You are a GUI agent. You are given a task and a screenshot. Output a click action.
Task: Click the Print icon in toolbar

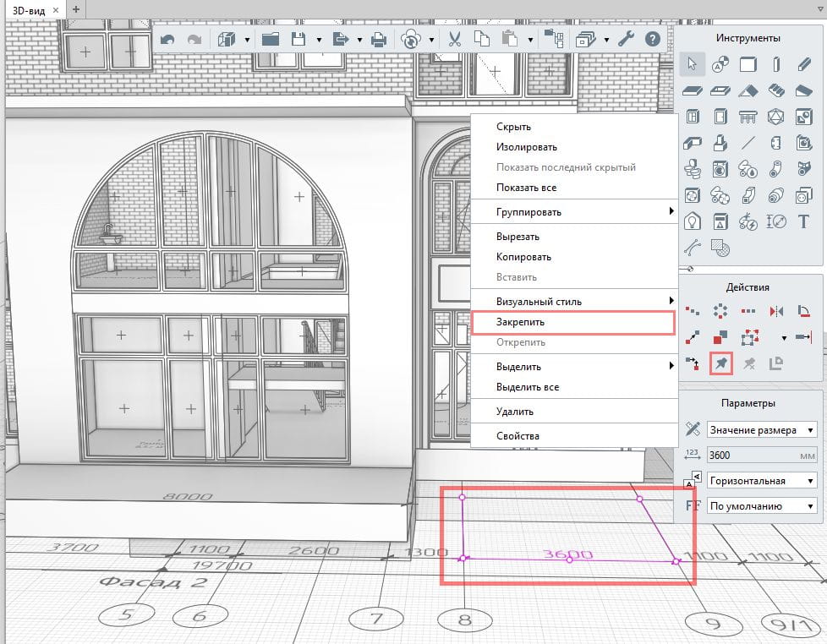click(x=379, y=39)
